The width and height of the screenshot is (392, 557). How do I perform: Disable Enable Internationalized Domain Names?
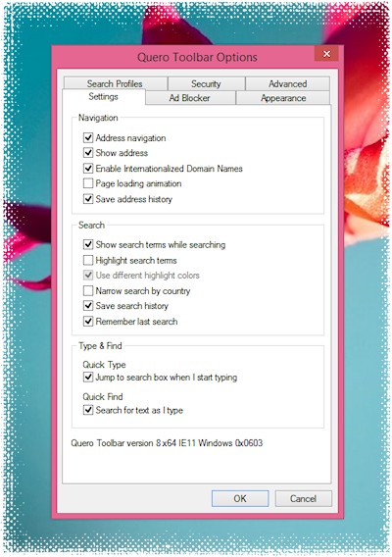tap(88, 168)
